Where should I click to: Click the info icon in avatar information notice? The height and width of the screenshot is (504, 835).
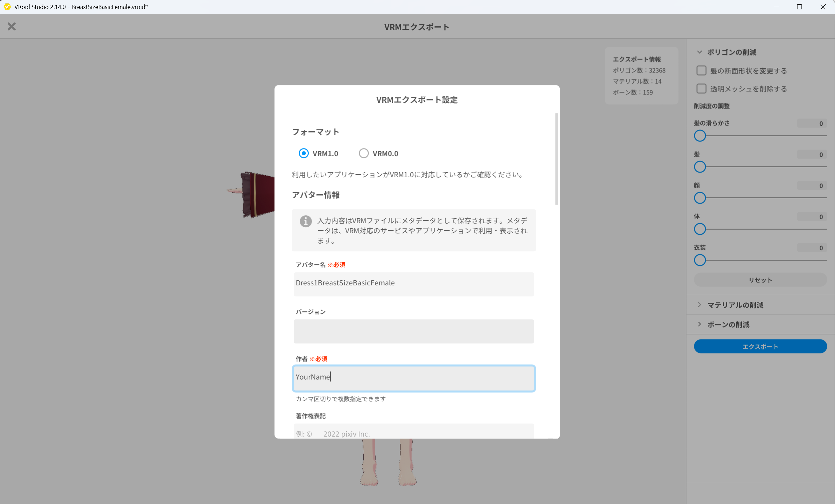click(x=306, y=221)
